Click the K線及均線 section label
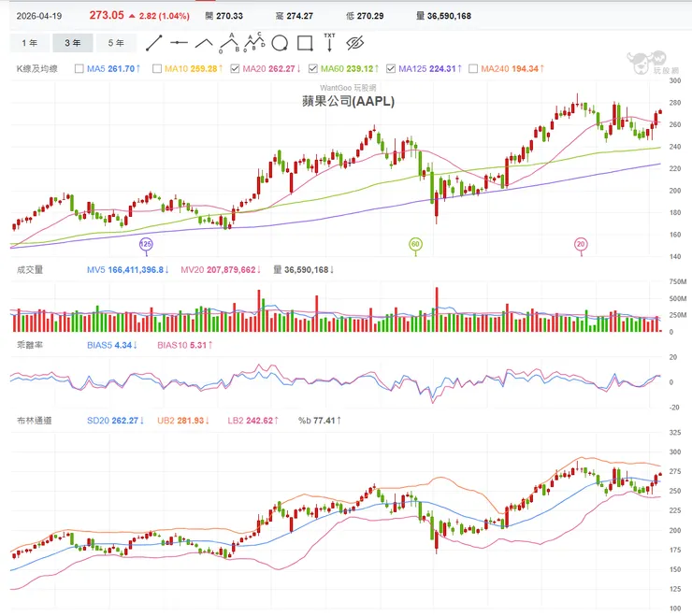The width and height of the screenshot is (692, 616). pyautogui.click(x=37, y=69)
